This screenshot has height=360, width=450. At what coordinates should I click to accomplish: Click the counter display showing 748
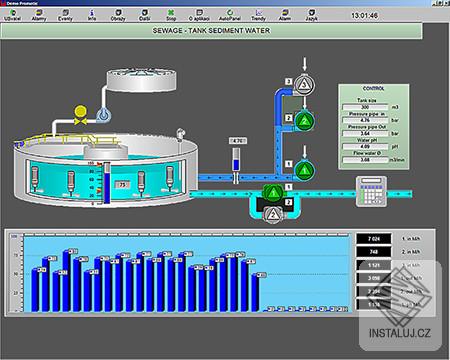(x=374, y=252)
